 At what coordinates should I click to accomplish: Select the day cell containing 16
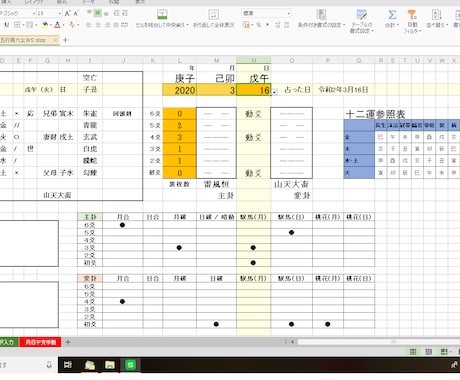coord(254,90)
